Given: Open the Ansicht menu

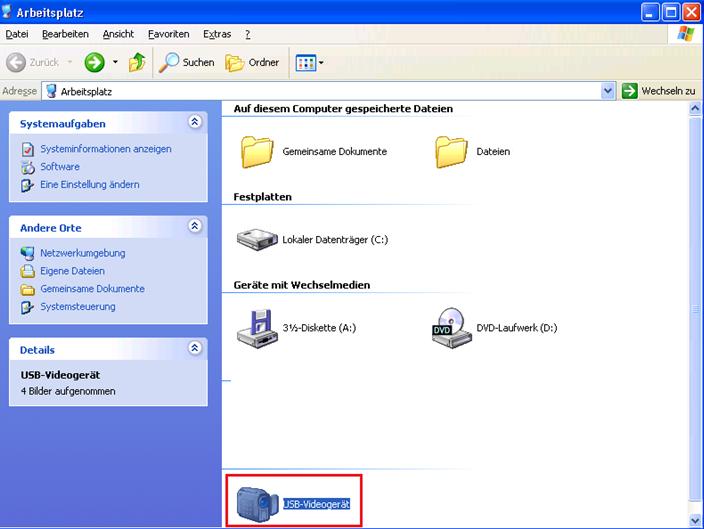Looking at the screenshot, I should coord(118,34).
